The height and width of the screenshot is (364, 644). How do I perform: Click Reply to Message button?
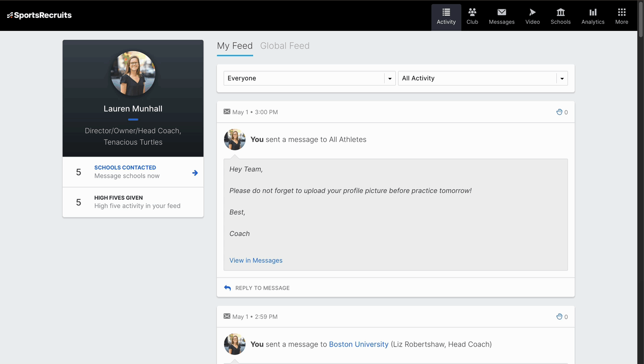(x=257, y=288)
